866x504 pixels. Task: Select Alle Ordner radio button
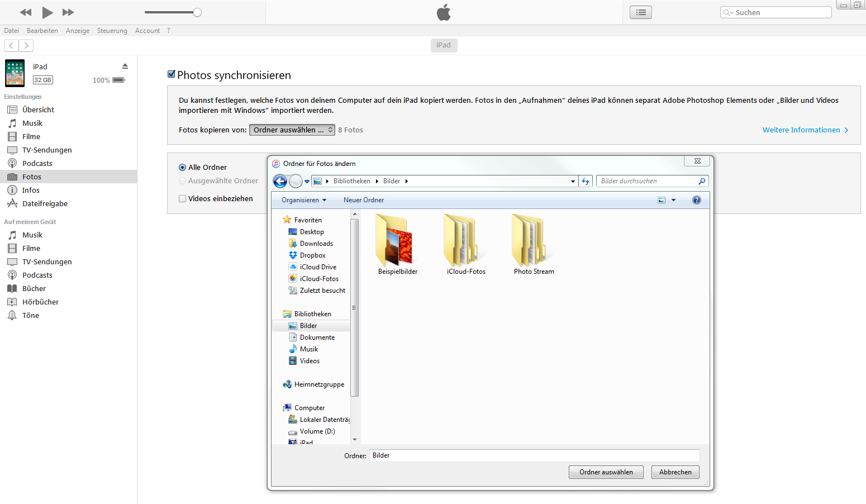[182, 167]
